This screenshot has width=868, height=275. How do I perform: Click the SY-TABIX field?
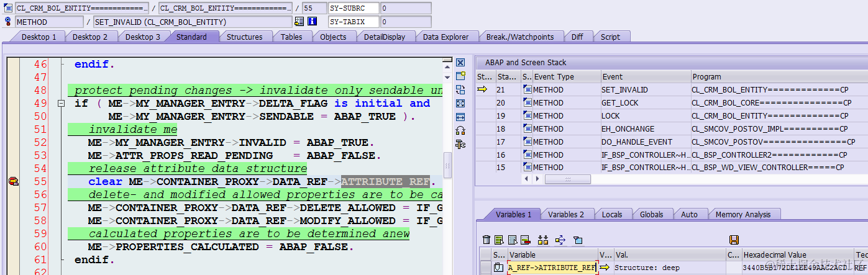[x=354, y=22]
